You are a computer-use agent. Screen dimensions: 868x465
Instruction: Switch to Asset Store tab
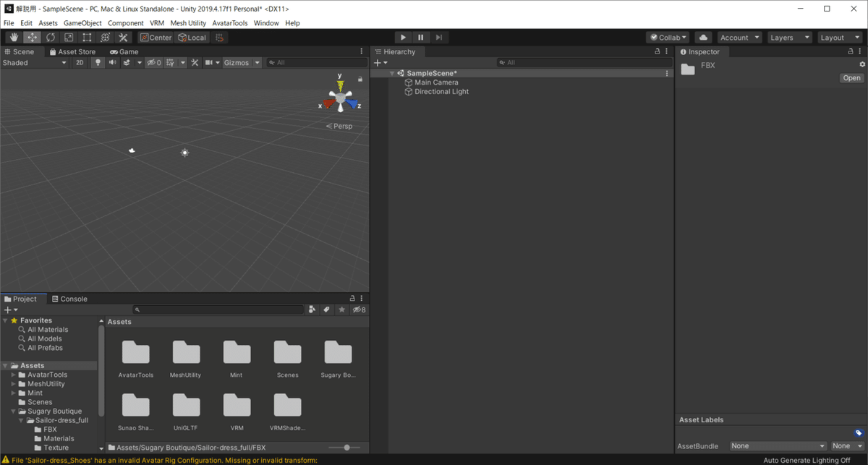tap(72, 52)
